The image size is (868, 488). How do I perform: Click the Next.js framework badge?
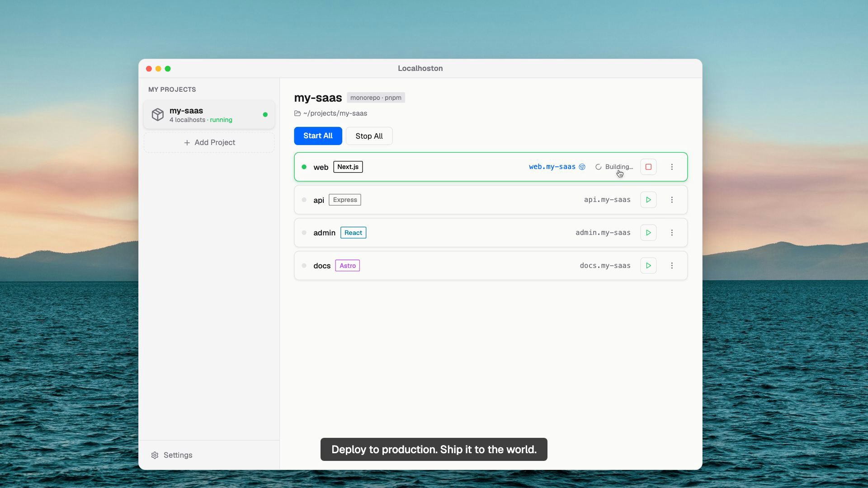pyautogui.click(x=348, y=167)
